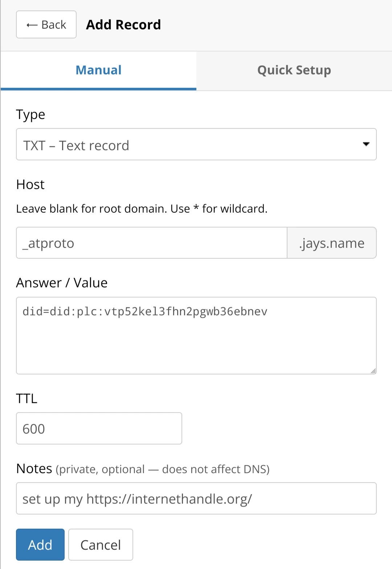This screenshot has width=392, height=569.
Task: Switch to the Manual tab
Action: (x=98, y=70)
